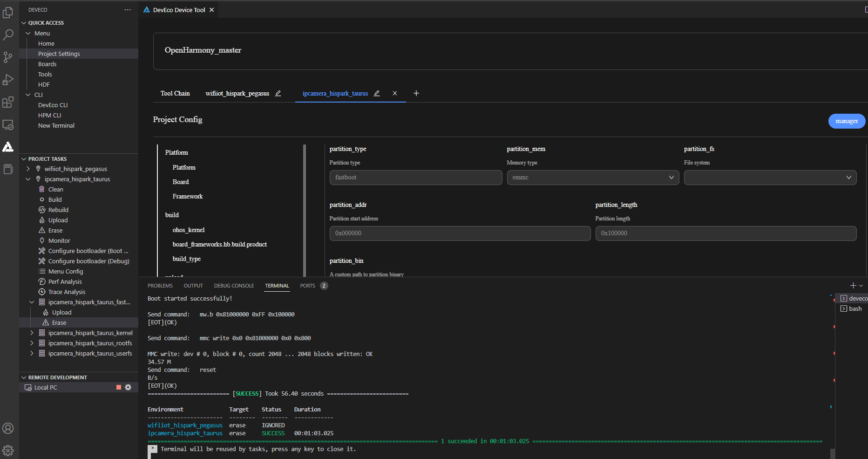Viewport: 868px width, 459px height.
Task: Launch the DevEco CLI entry
Action: (x=53, y=105)
